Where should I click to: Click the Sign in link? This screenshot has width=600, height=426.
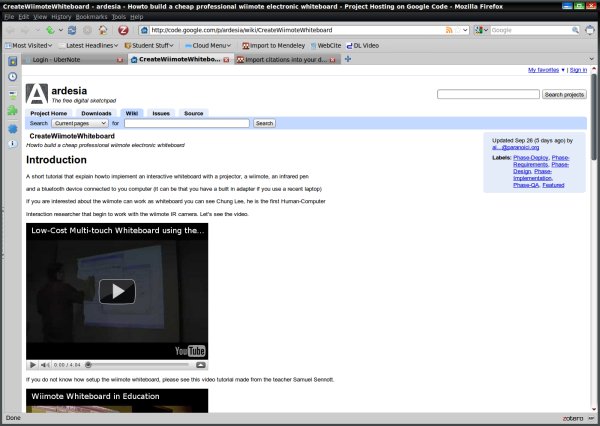578,70
